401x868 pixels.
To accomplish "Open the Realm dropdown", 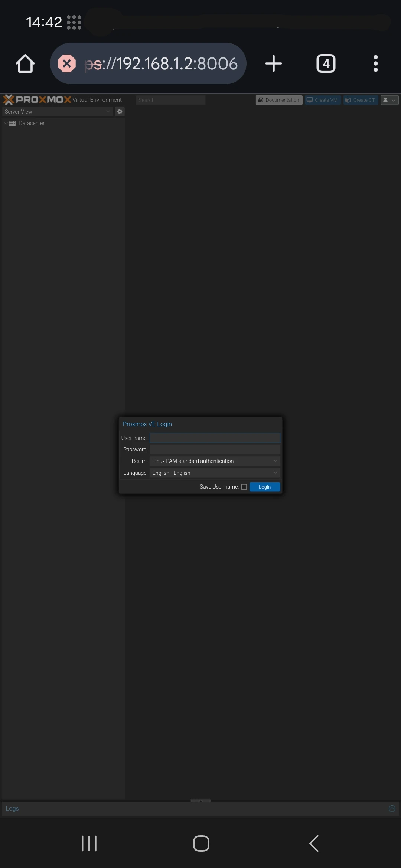I will [215, 461].
